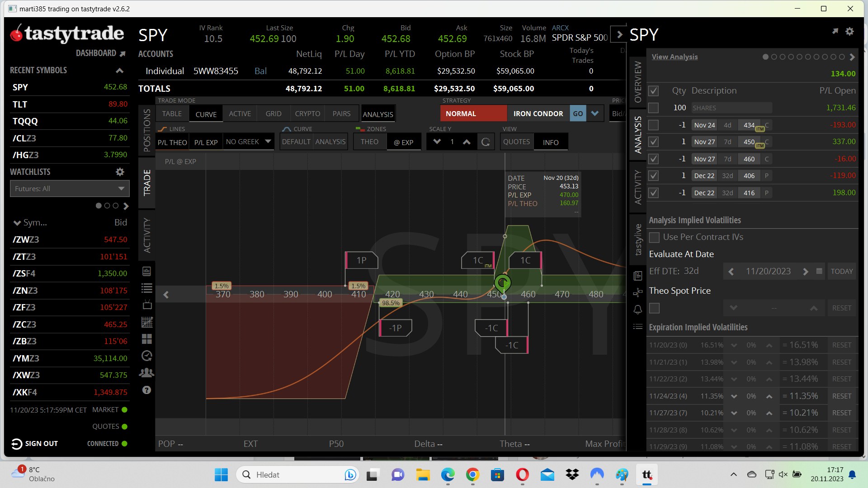
Task: Select the /ZBZ3 watchlist row
Action: point(70,341)
